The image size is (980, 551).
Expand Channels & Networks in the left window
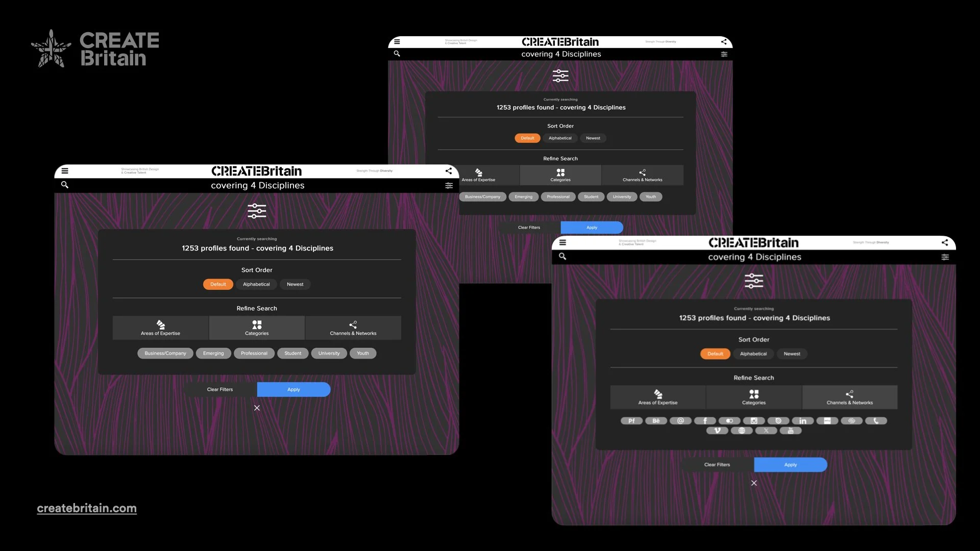click(353, 328)
